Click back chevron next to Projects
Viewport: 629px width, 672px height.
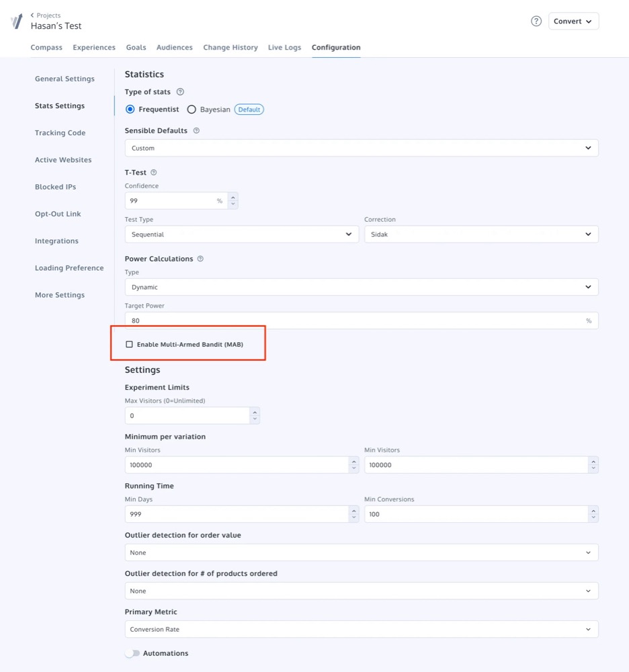[32, 15]
